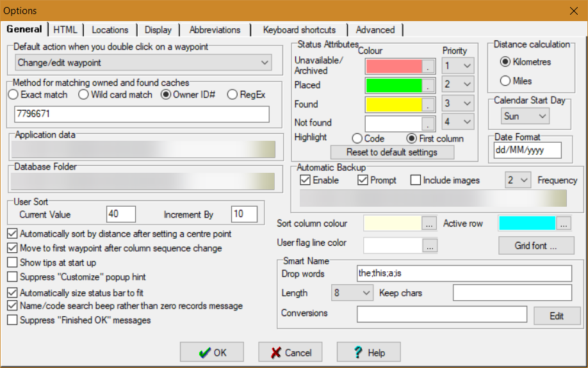Image resolution: width=588 pixels, height=368 pixels.
Task: Tick the Include images backup checkbox
Action: (416, 180)
